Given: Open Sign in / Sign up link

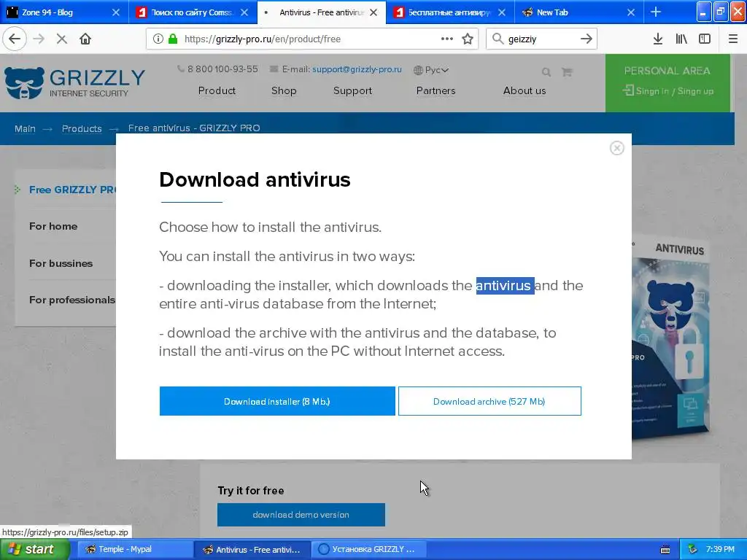Looking at the screenshot, I should 668,91.
